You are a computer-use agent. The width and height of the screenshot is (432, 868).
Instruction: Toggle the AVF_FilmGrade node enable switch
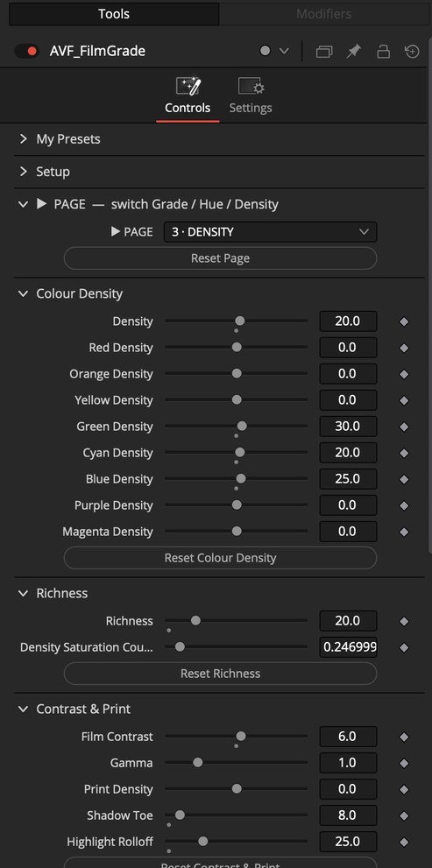point(26,51)
